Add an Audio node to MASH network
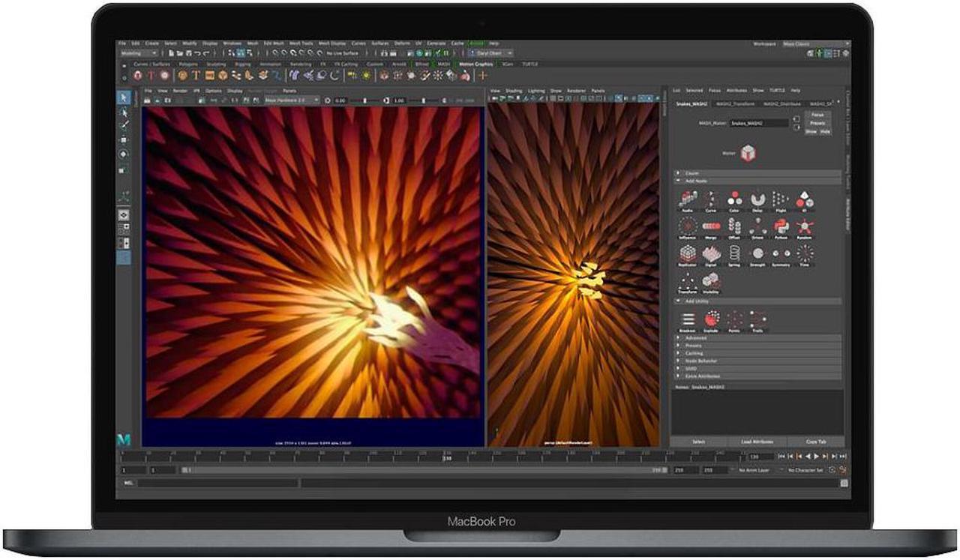Screen dimensions: 960x560 tap(688, 200)
